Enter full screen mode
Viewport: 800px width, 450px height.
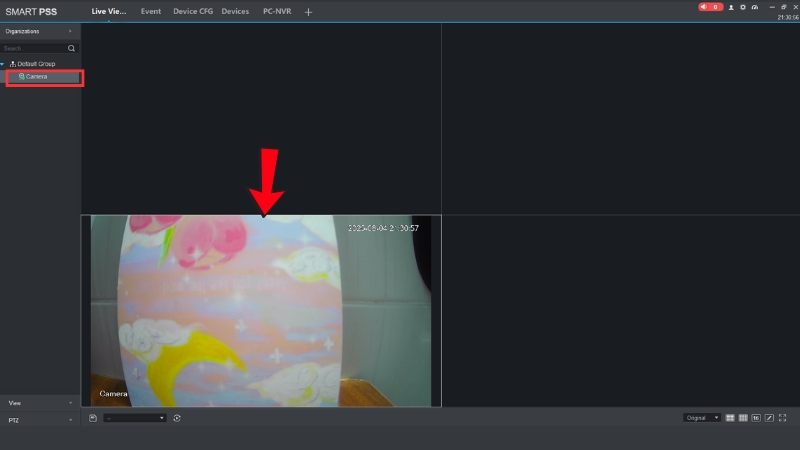click(x=782, y=417)
